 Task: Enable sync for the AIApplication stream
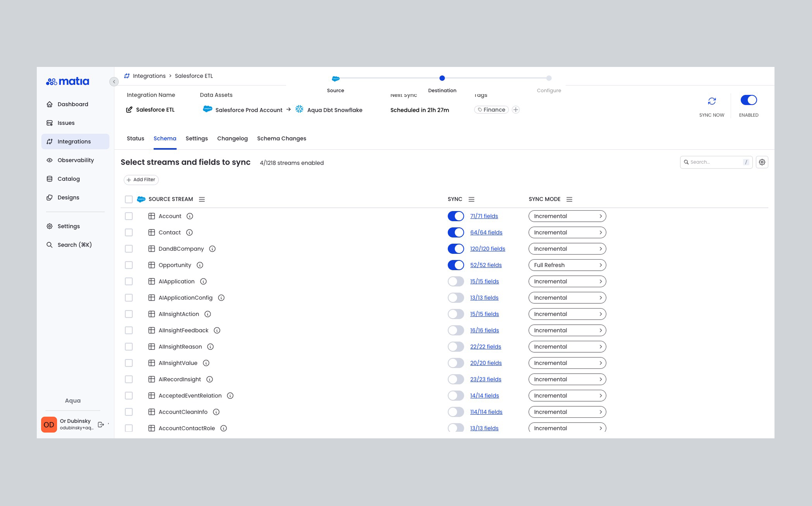click(456, 281)
